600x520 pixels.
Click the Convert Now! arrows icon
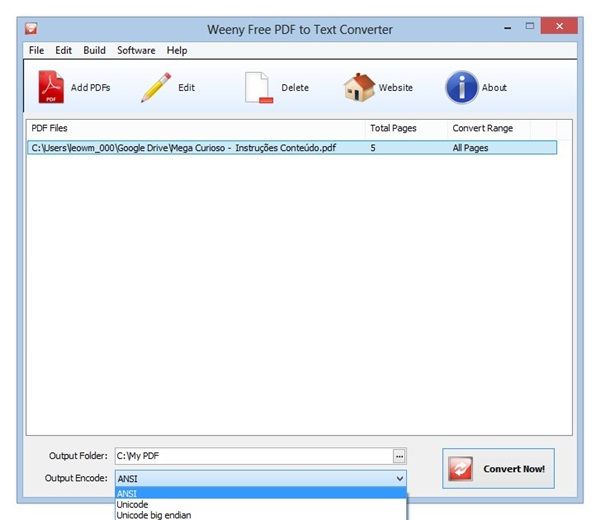[x=460, y=468]
